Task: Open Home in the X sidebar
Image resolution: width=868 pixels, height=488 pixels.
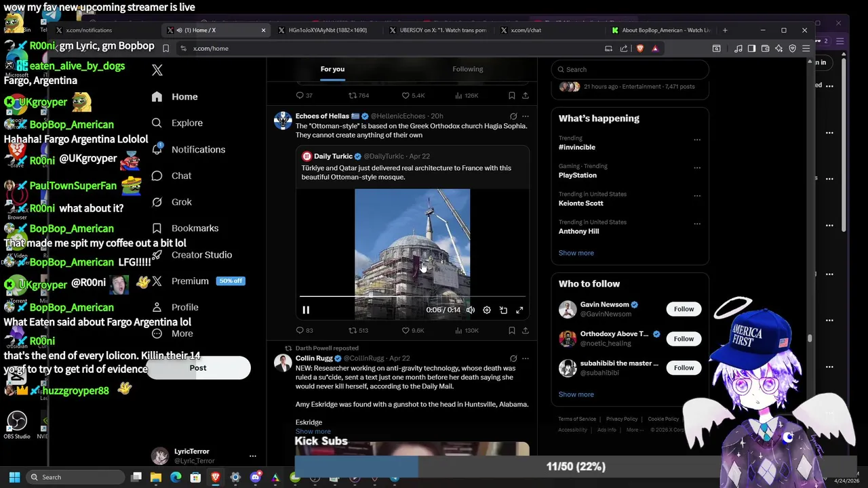Action: 175,96
